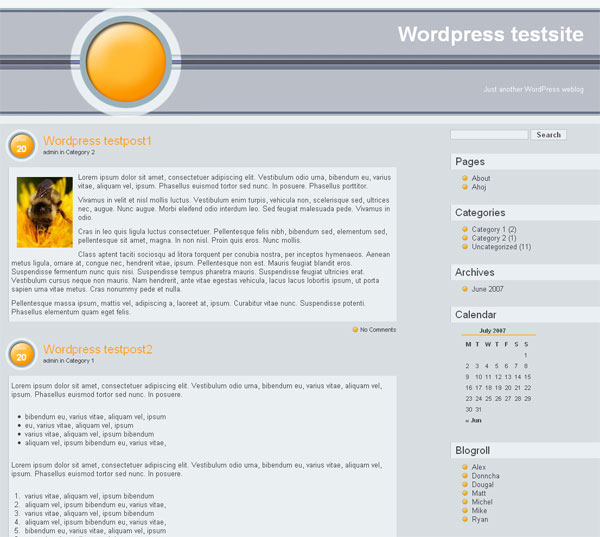The width and height of the screenshot is (600, 537).
Task: Click the July 2007 calendar caption
Action: coord(492,331)
